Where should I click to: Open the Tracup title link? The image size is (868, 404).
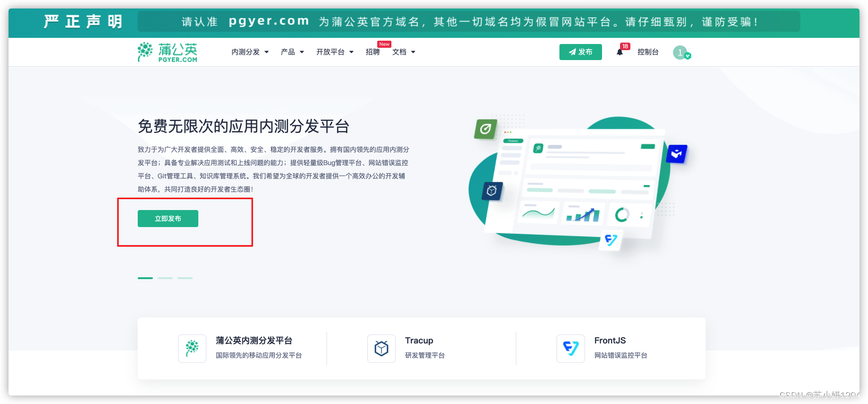tap(419, 341)
